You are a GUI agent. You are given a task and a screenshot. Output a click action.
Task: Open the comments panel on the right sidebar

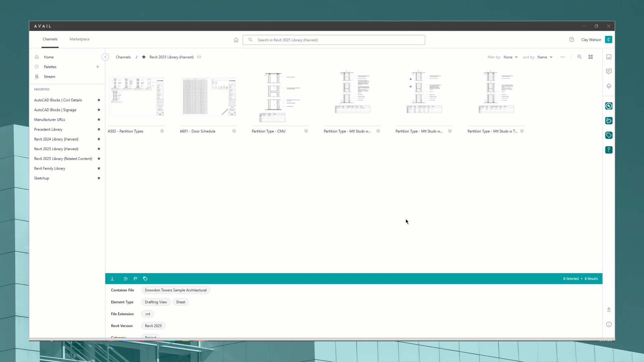pyautogui.click(x=609, y=71)
